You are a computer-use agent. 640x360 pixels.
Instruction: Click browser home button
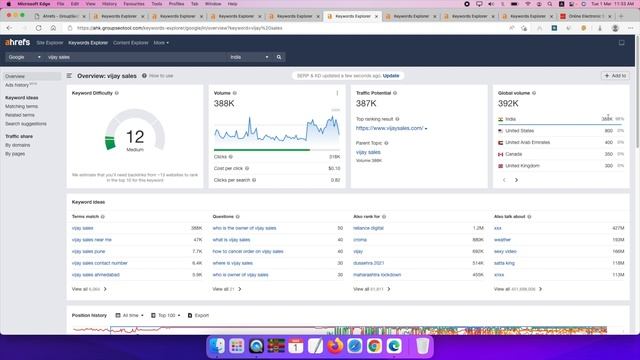pyautogui.click(x=53, y=28)
